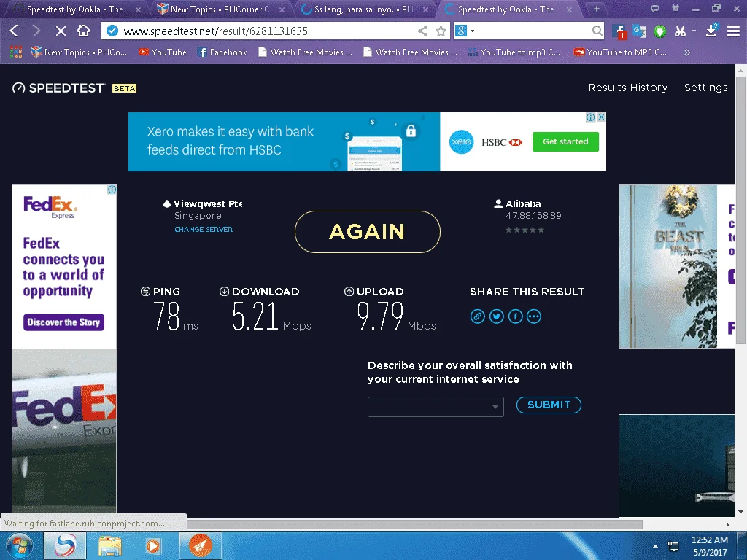Open the browser home page

83,31
